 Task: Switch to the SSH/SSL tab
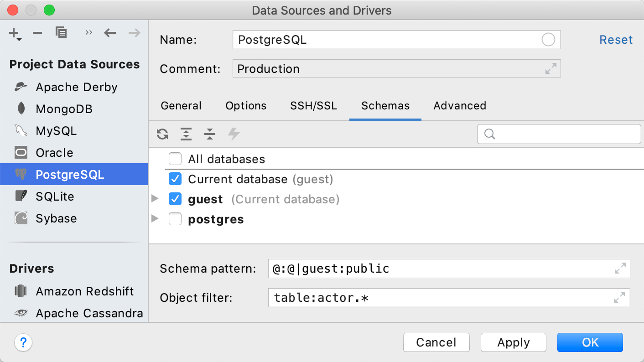(x=313, y=105)
